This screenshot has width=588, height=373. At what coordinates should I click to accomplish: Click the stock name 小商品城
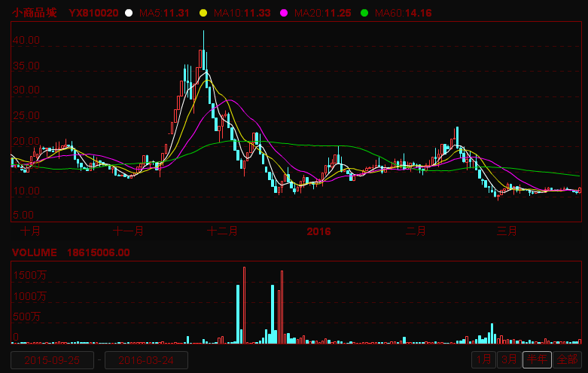[34, 14]
